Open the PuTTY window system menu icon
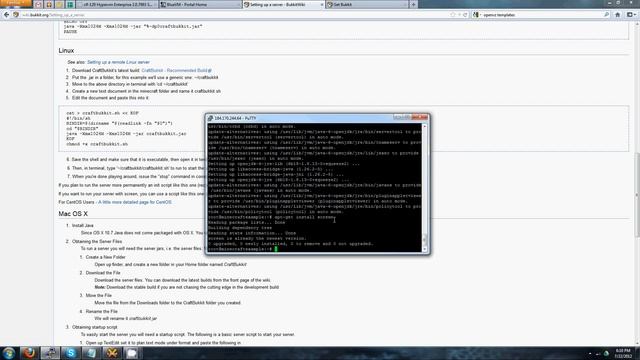Image resolution: width=640 pixels, height=360 pixels. pyautogui.click(x=210, y=118)
